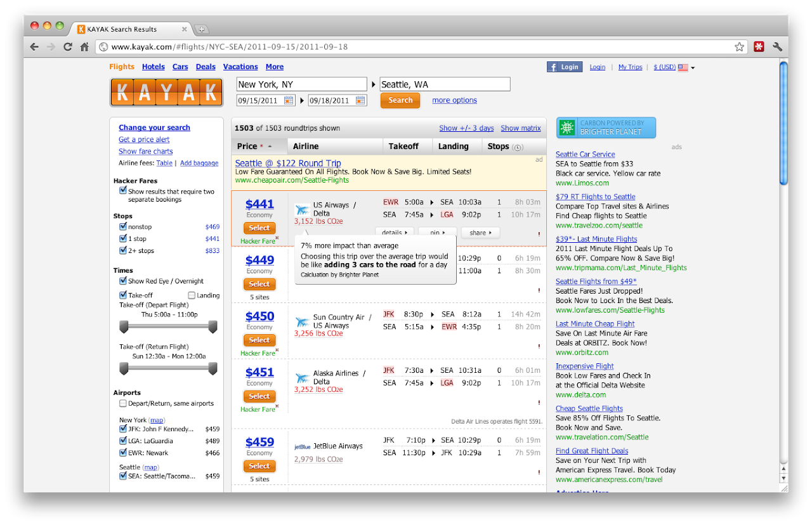This screenshot has width=812, height=525.
Task: Open the departure date calendar icon
Action: [x=289, y=100]
